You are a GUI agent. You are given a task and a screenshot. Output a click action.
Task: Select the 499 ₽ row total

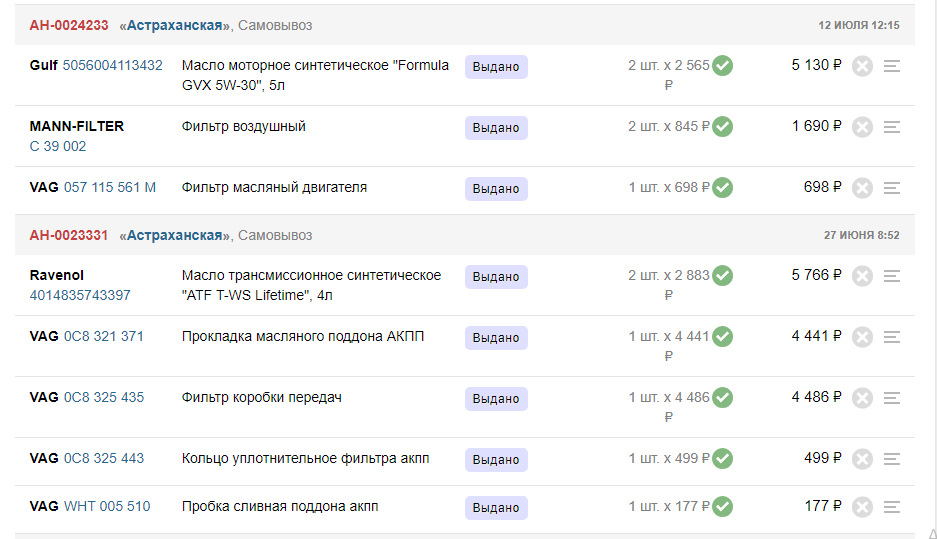click(822, 457)
